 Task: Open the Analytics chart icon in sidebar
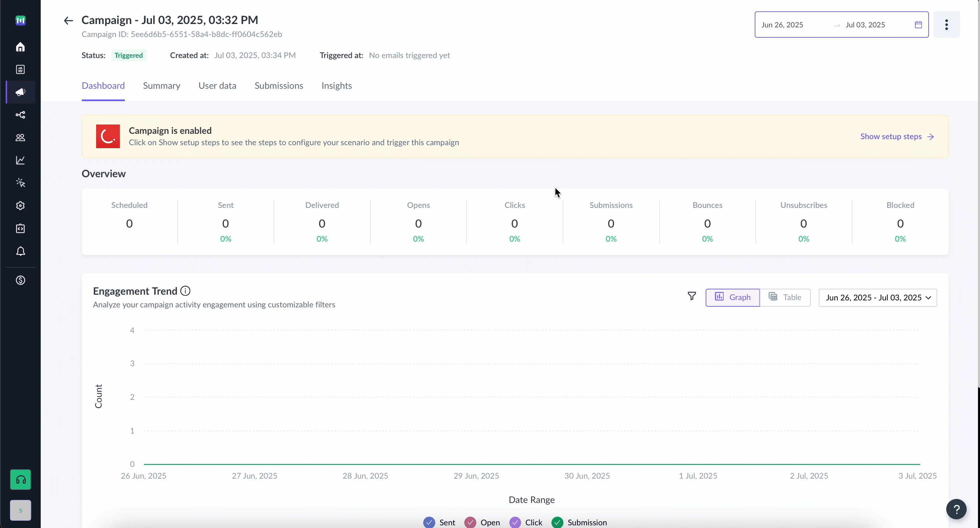pyautogui.click(x=20, y=160)
